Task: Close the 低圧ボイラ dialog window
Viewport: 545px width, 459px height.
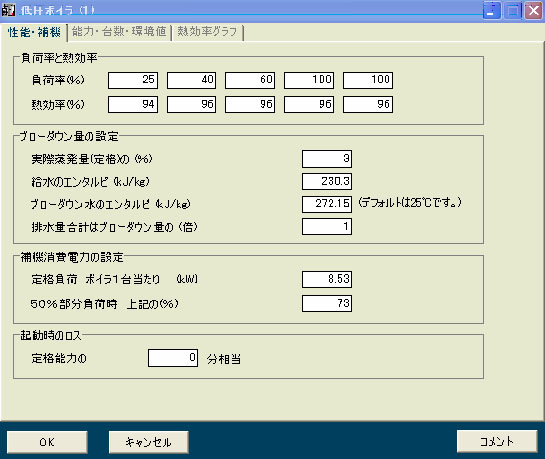Action: [x=534, y=10]
